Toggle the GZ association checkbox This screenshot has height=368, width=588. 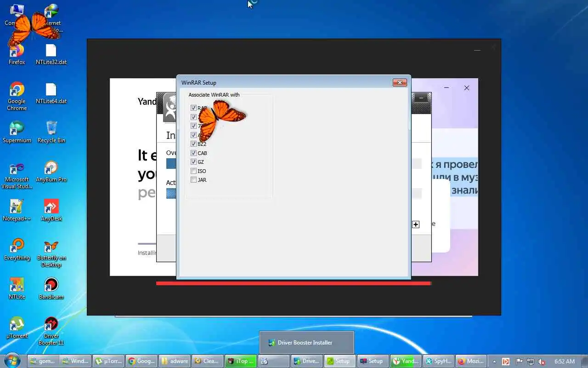click(193, 162)
